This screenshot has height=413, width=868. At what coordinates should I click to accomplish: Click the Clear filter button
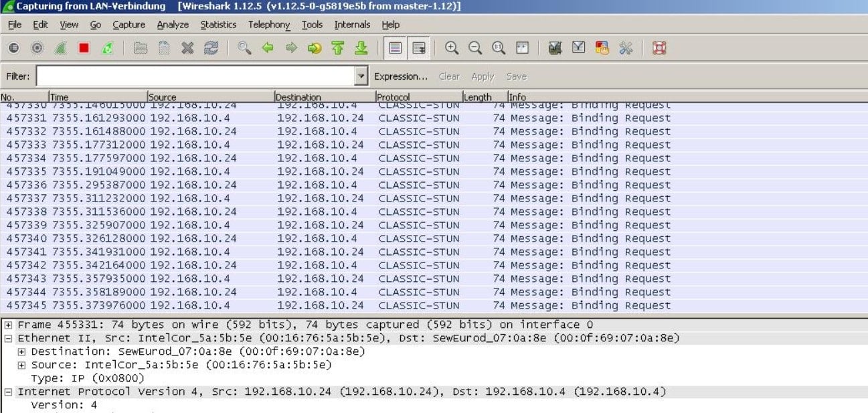[x=449, y=76]
